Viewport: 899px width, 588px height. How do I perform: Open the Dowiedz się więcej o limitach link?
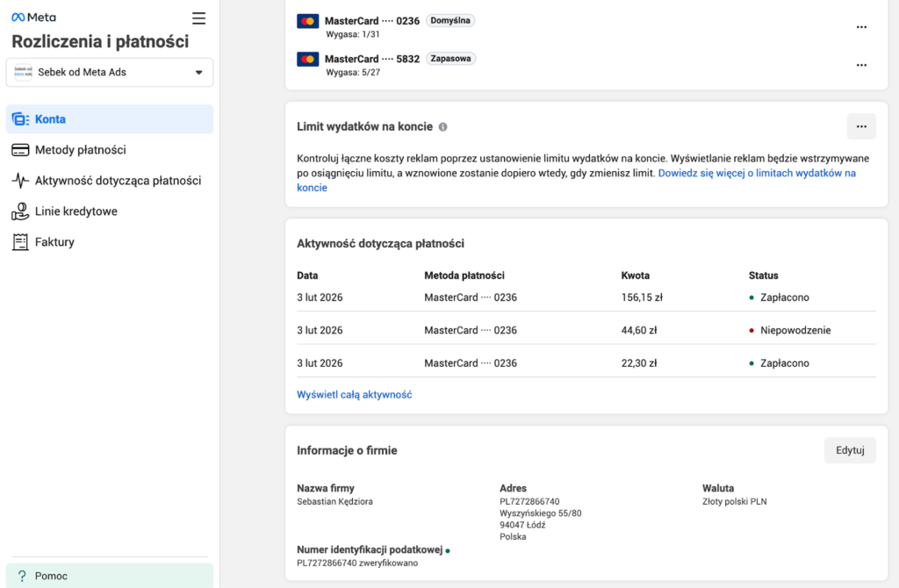756,174
